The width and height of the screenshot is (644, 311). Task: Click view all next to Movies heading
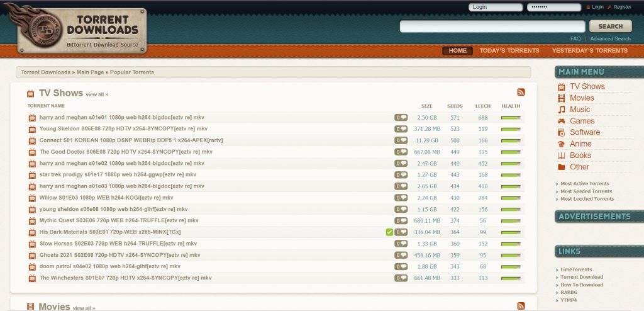click(84, 308)
